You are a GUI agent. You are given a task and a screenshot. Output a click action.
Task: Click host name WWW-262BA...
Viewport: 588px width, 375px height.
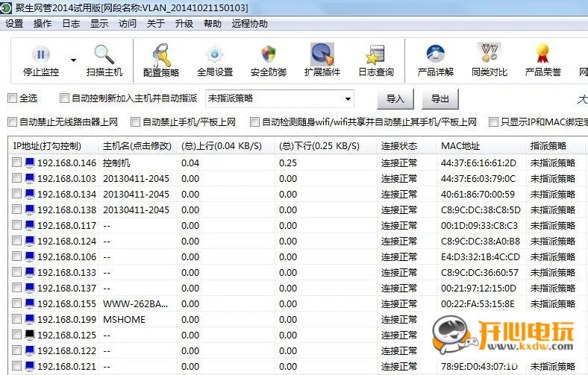click(135, 304)
